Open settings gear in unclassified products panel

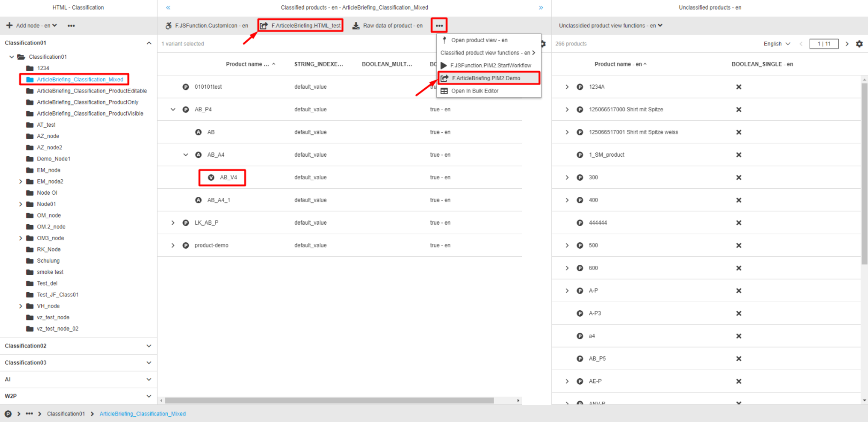point(859,44)
